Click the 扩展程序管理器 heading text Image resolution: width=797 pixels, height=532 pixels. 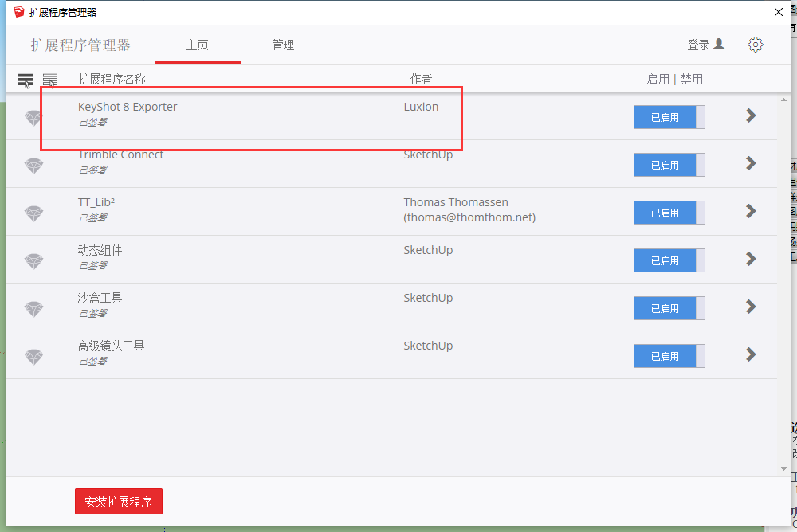(80, 45)
